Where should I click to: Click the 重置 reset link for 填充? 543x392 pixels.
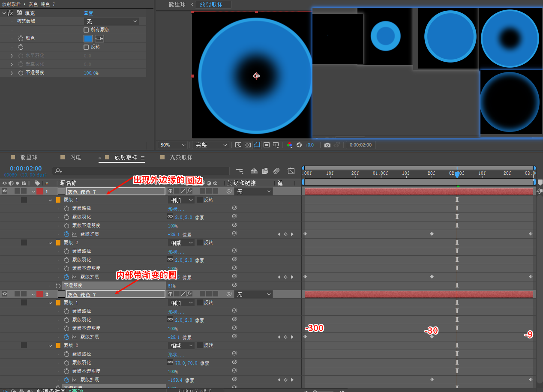[88, 13]
